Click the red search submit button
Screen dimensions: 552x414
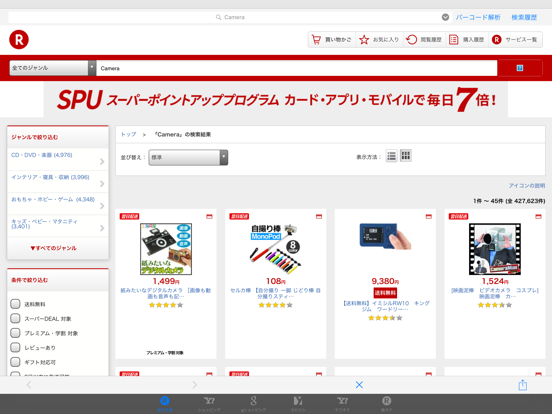520,68
